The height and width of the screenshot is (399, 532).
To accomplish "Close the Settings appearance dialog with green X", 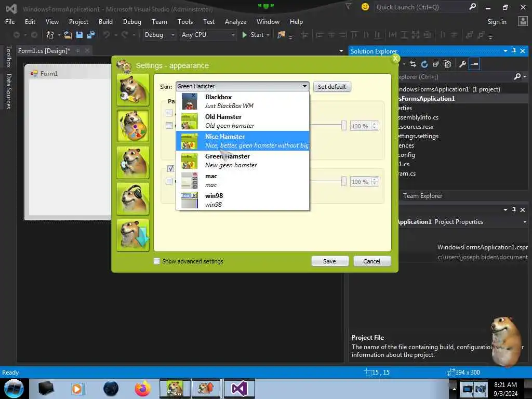I will coord(395,58).
